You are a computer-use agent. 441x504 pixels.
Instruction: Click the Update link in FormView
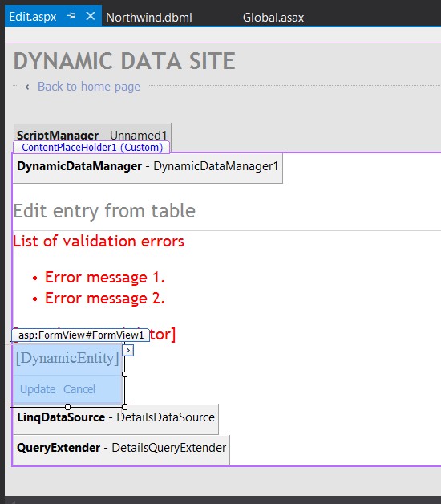pyautogui.click(x=38, y=389)
